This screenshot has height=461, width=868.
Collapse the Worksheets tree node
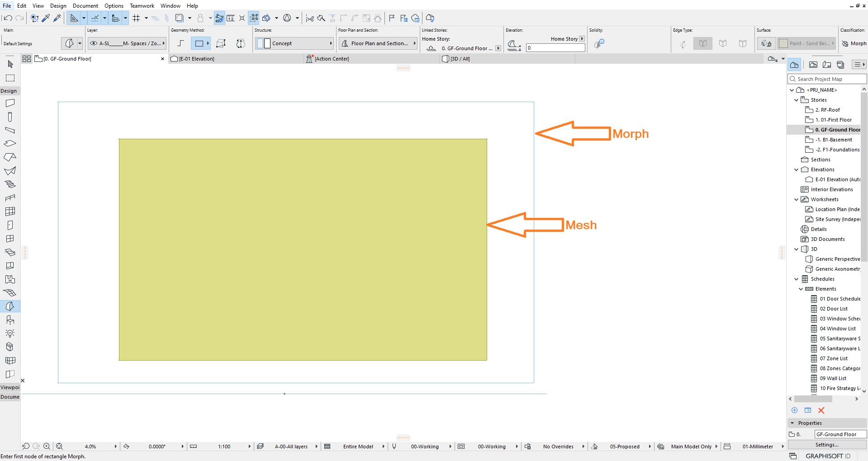click(x=797, y=199)
